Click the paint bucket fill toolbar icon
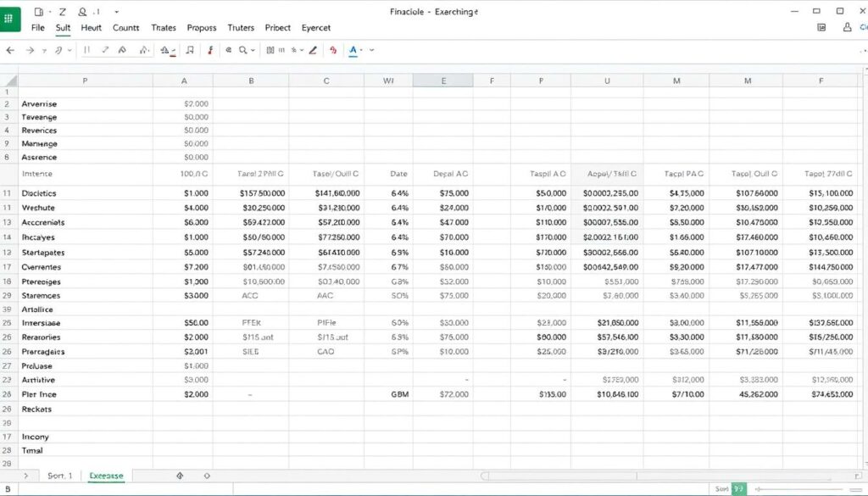The width and height of the screenshot is (868, 496). pos(122,50)
